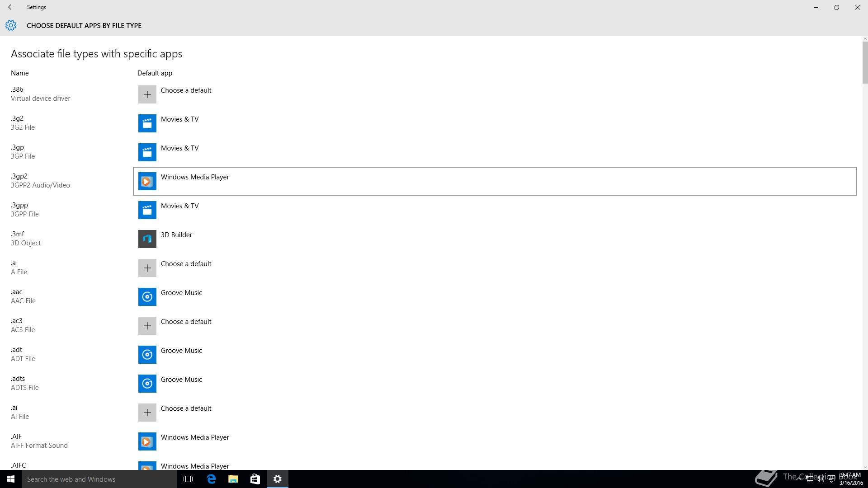Click the Settings gear home icon

[11, 26]
